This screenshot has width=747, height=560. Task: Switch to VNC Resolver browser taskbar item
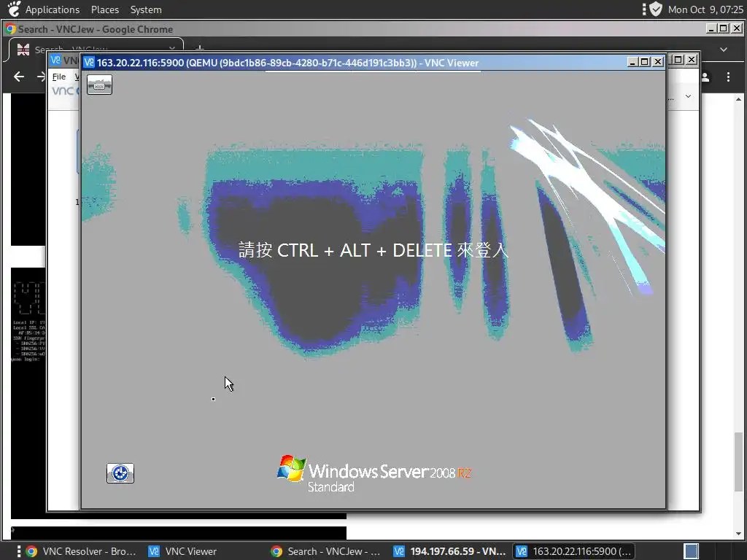81,551
